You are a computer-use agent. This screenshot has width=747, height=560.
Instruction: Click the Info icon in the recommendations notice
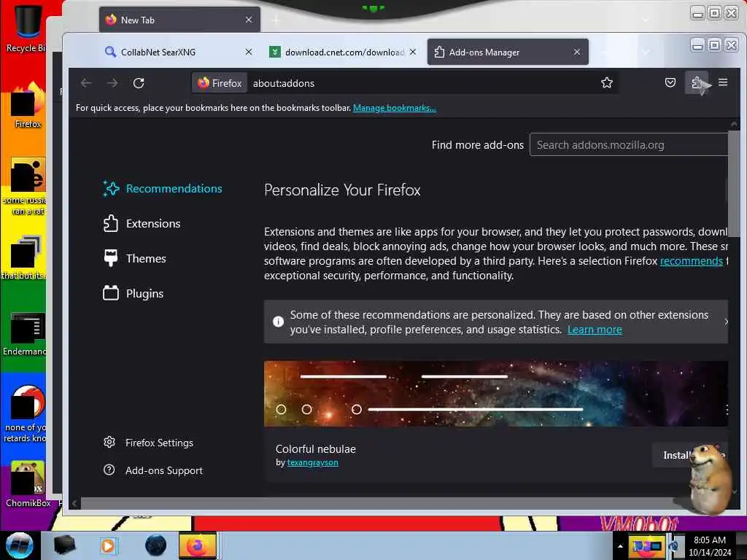(x=278, y=322)
